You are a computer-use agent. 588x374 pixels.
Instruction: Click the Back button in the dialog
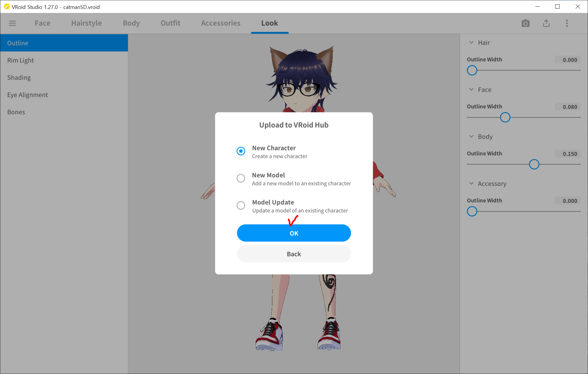coord(294,254)
